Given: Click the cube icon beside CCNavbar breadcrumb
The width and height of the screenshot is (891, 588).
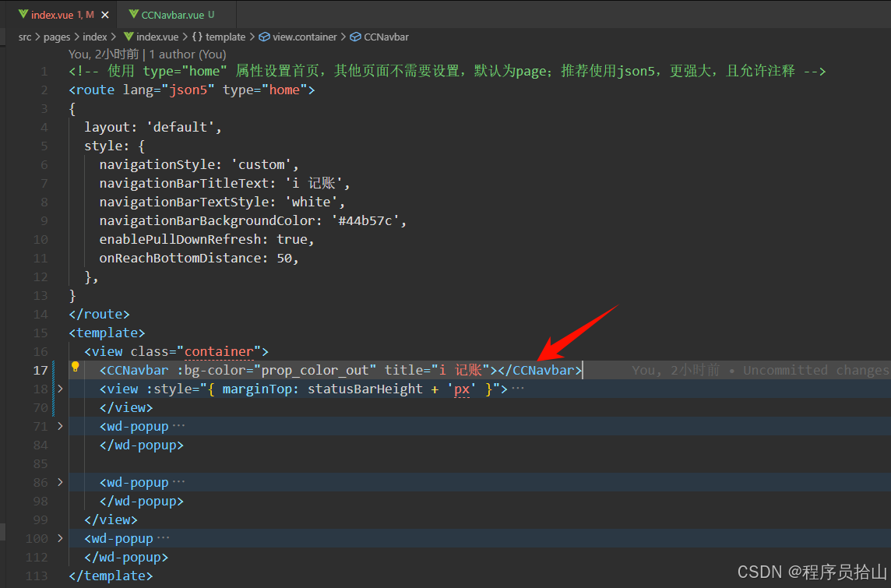Looking at the screenshot, I should [355, 37].
